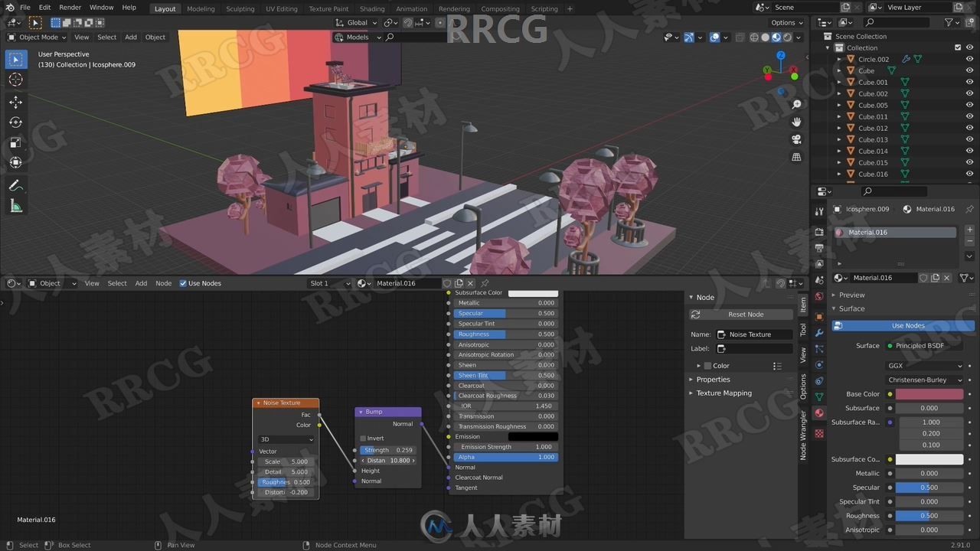980x551 pixels.
Task: Open viewport Options popover
Action: pyautogui.click(x=786, y=22)
